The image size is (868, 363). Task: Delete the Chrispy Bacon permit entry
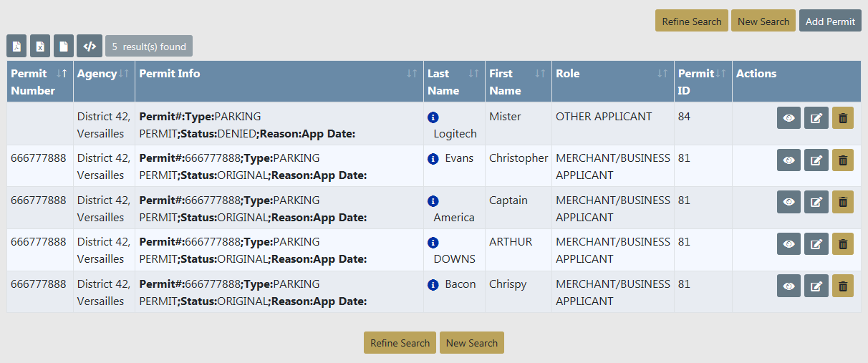842,286
